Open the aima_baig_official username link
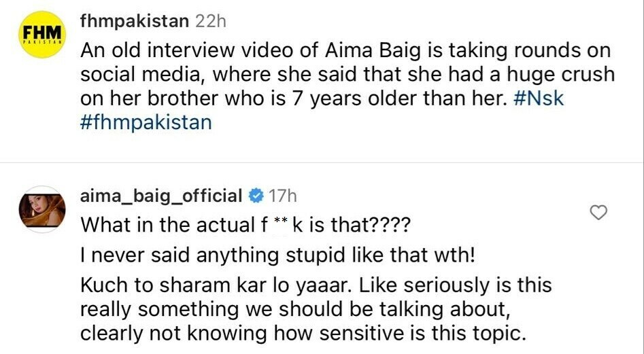The height and width of the screenshot is (354, 644). click(161, 196)
